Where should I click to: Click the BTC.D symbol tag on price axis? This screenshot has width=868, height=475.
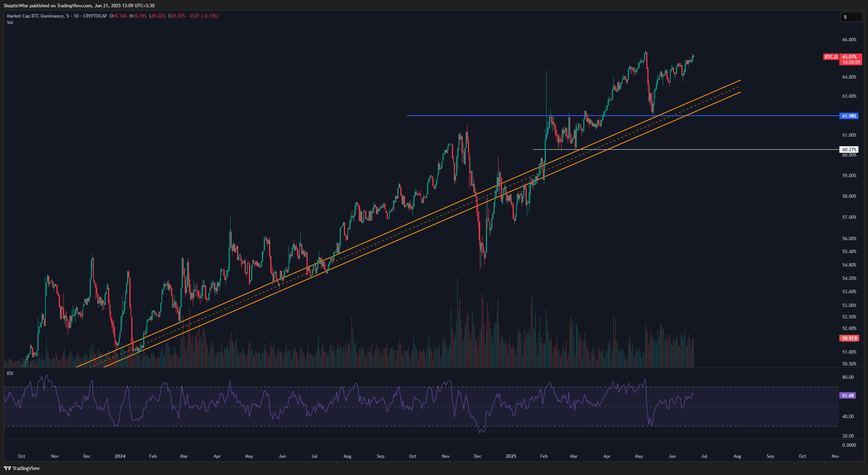coord(831,57)
